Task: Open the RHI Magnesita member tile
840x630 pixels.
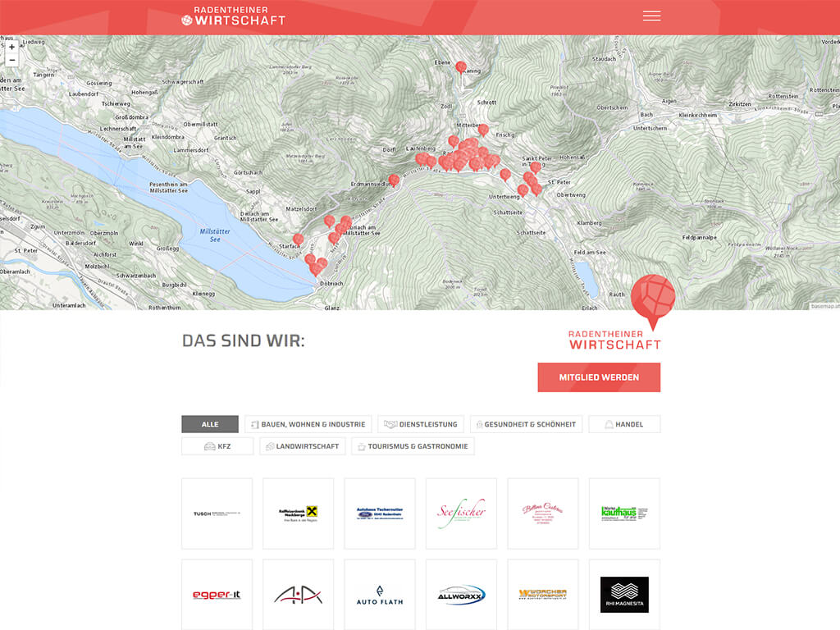Action: [x=624, y=595]
